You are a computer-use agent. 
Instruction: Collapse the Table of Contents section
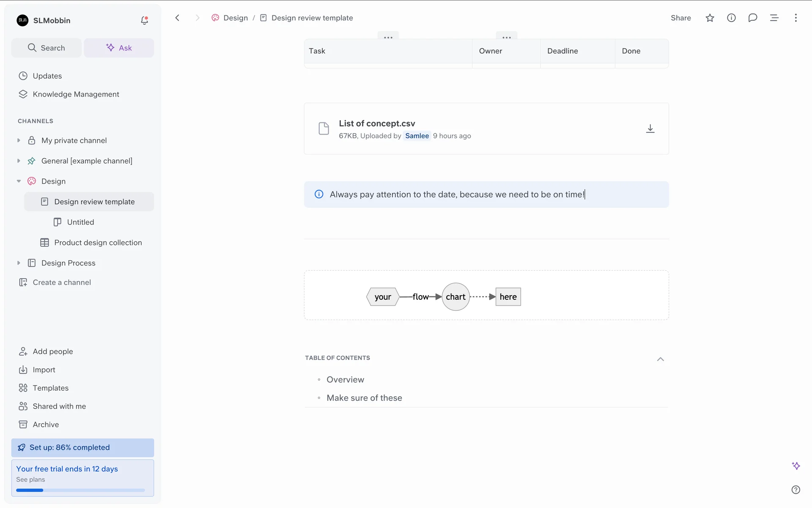click(x=660, y=359)
